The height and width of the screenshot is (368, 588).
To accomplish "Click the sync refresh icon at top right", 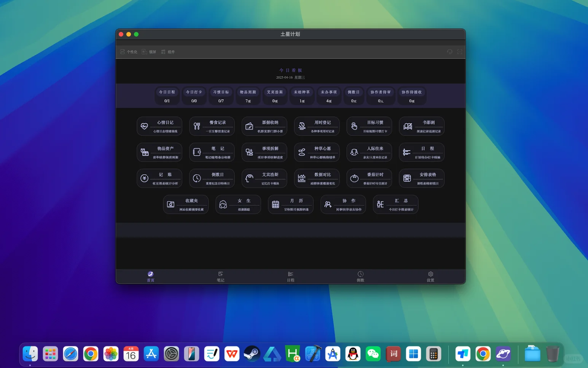I will (449, 52).
